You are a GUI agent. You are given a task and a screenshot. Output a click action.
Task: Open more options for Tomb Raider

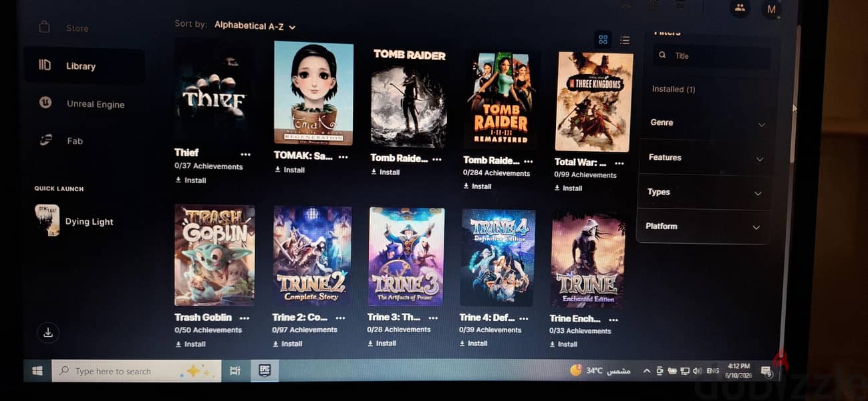437,159
